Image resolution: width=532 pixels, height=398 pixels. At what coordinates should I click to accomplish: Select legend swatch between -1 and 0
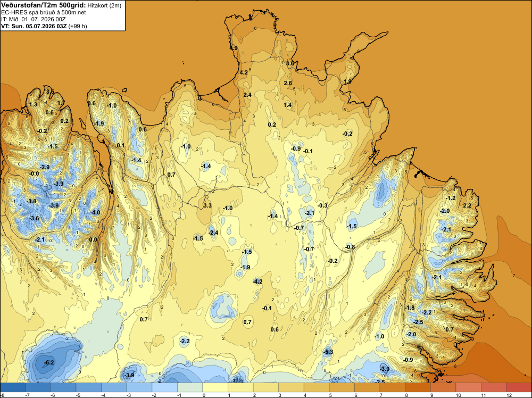point(190,387)
